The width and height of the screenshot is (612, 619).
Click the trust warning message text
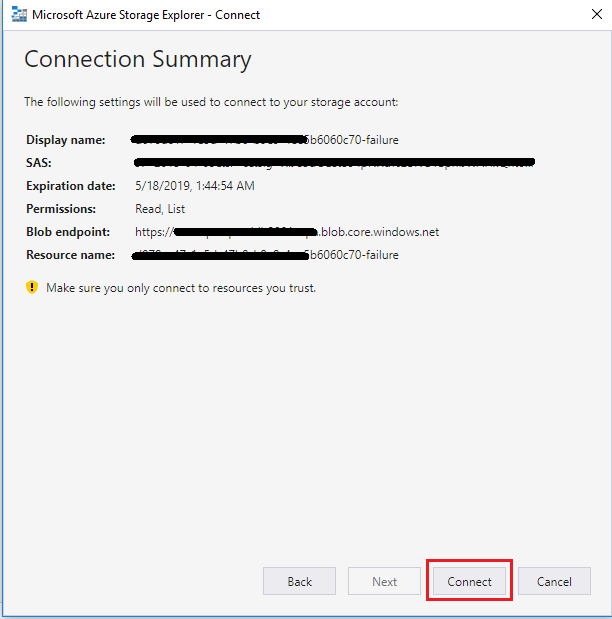(181, 288)
